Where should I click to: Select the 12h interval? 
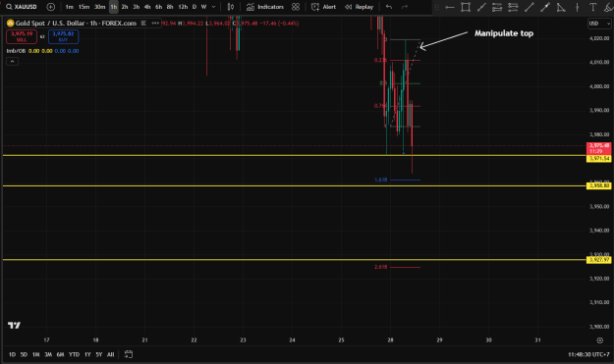point(183,7)
